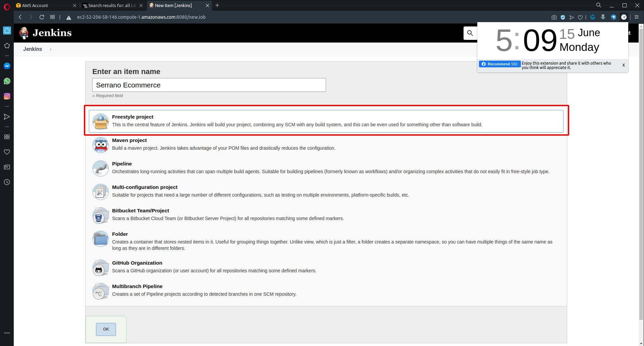
Task: Select the Freestyle project type
Action: (x=326, y=121)
